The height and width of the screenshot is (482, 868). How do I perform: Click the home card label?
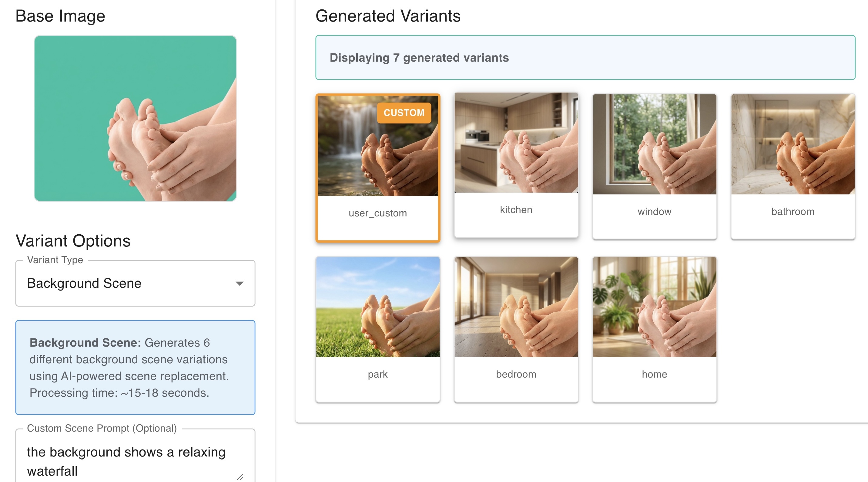tap(654, 375)
